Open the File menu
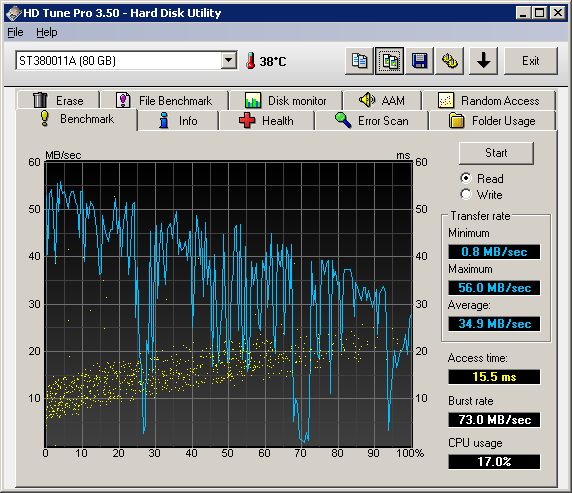This screenshot has height=493, width=572. [x=15, y=32]
